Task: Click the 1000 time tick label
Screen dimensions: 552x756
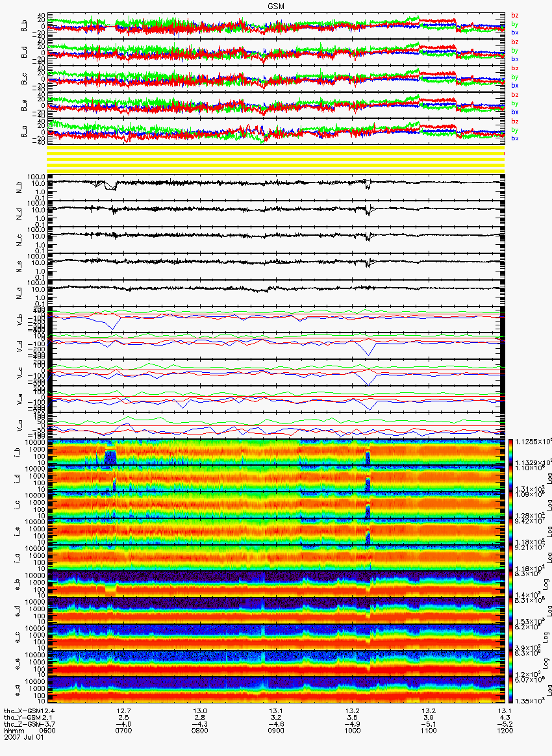Action: pyautogui.click(x=353, y=731)
